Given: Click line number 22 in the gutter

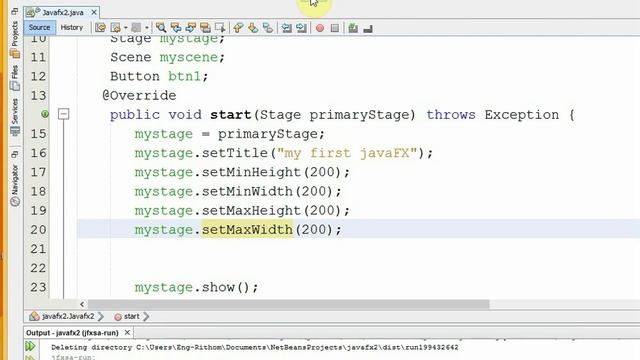Looking at the screenshot, I should (38, 268).
